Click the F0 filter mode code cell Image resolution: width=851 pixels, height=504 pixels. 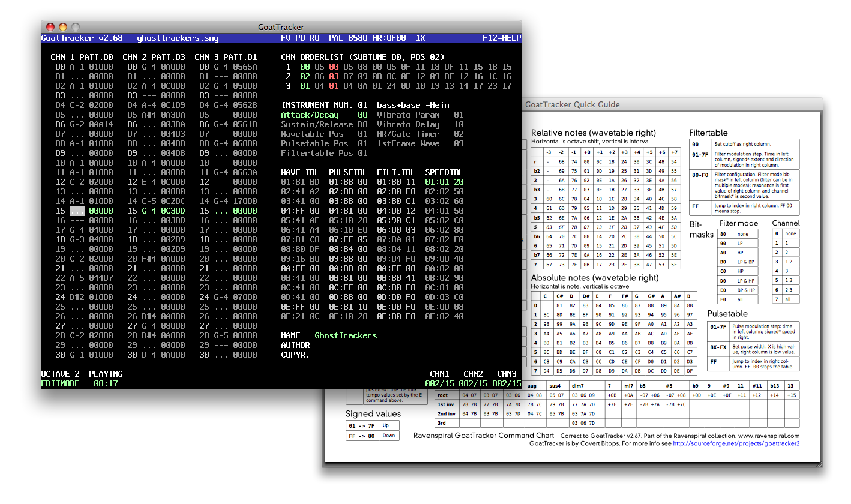726,299
